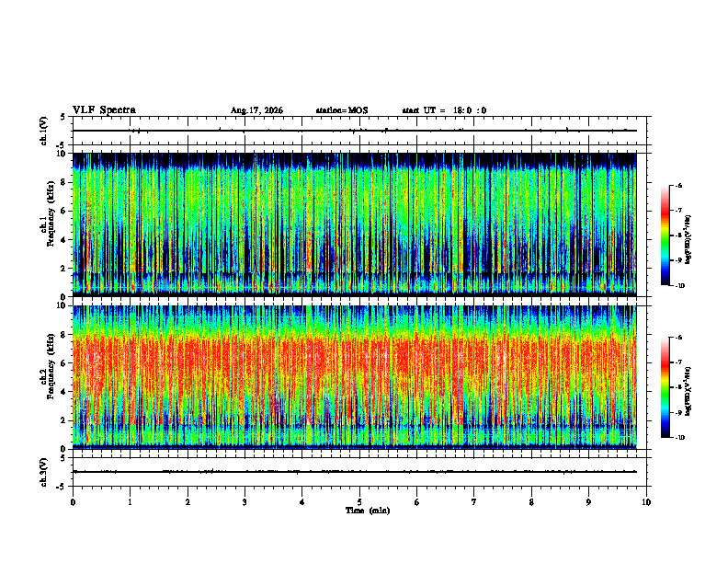Click the '-10' label on ch.2 colorbar

(x=679, y=438)
